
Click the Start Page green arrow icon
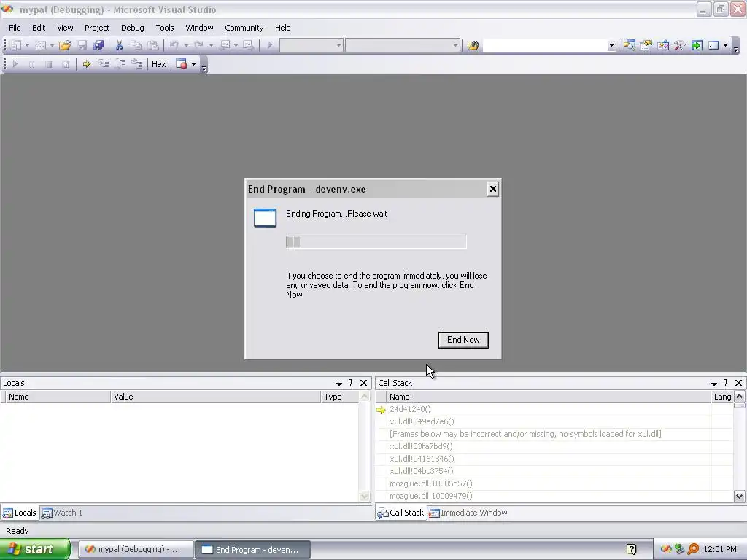[697, 45]
